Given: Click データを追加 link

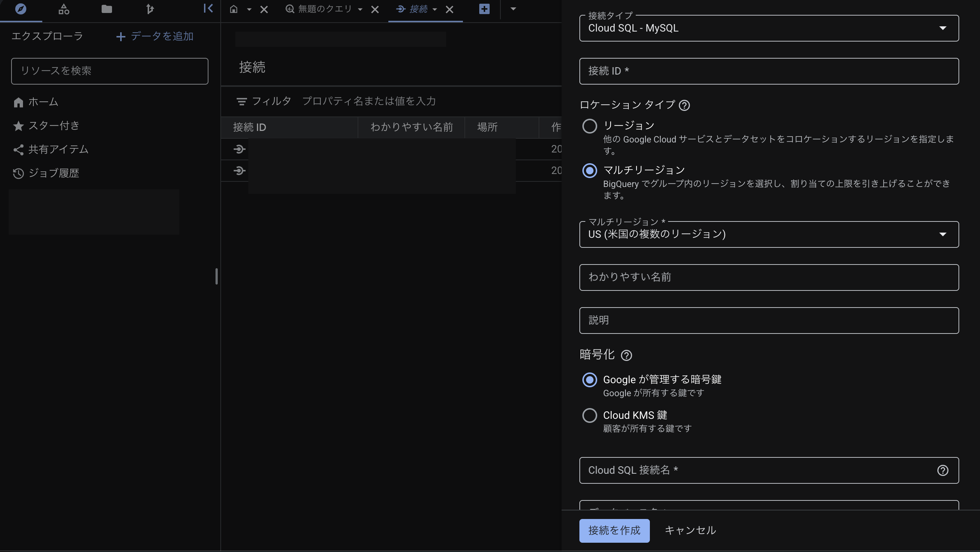Looking at the screenshot, I should tap(155, 36).
